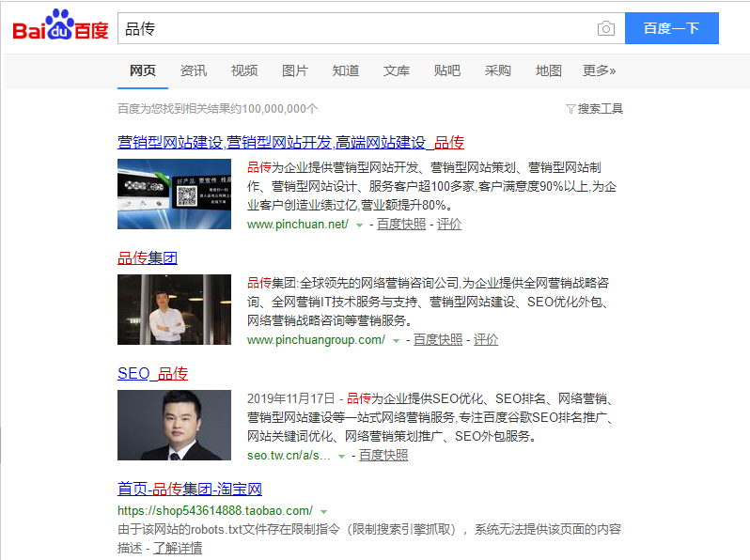750x560 pixels.
Task: Click the www.pinchuangroup.com/ URL
Action: pyautogui.click(x=316, y=340)
